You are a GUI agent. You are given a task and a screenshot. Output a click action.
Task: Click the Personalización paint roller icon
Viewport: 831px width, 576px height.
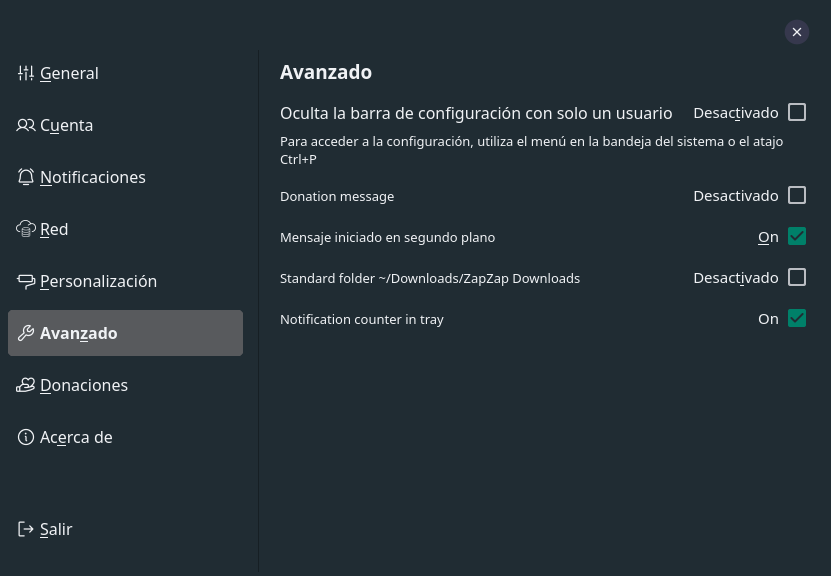pos(25,281)
